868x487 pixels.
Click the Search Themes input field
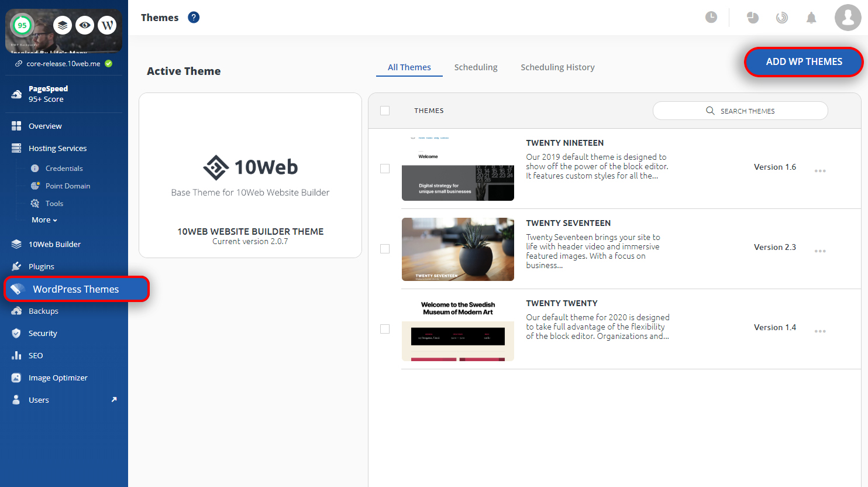click(x=740, y=111)
